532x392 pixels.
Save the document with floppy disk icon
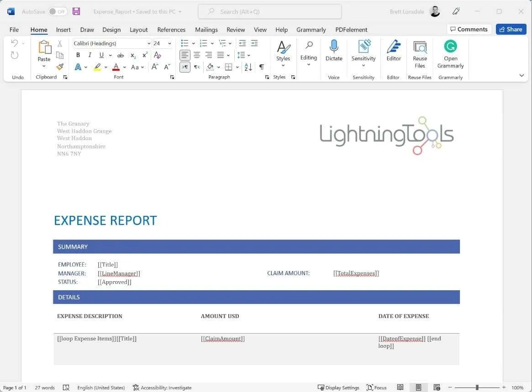(x=76, y=11)
